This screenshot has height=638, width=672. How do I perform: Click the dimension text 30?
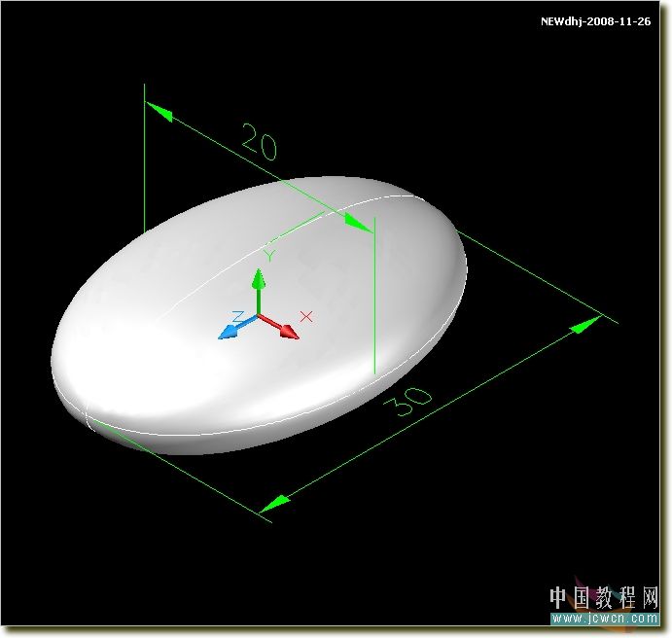tap(407, 401)
